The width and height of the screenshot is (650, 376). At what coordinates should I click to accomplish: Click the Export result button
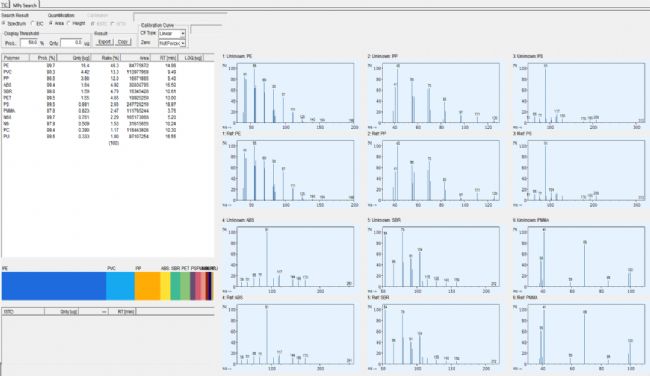coord(104,42)
